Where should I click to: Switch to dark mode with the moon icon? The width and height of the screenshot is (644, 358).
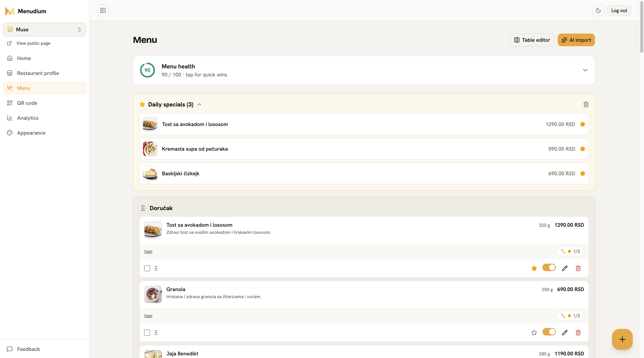pos(598,10)
